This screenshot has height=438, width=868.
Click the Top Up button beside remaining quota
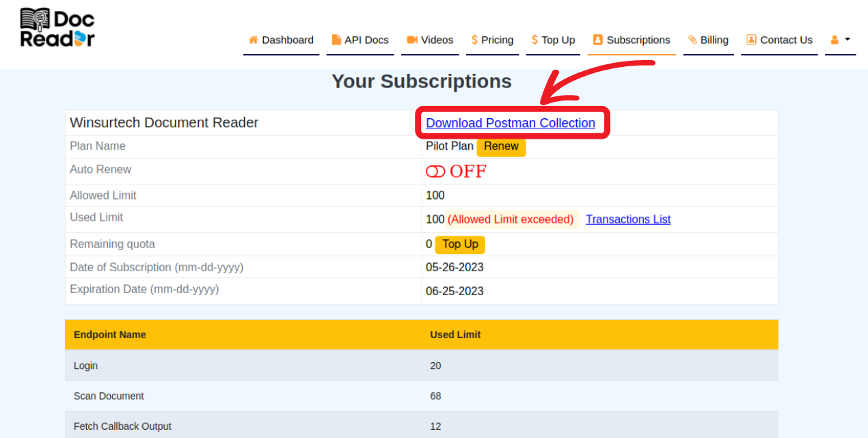460,245
